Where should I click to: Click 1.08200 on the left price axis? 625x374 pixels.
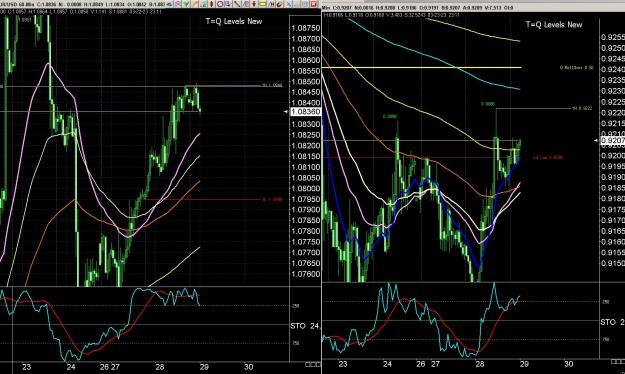pos(306,146)
